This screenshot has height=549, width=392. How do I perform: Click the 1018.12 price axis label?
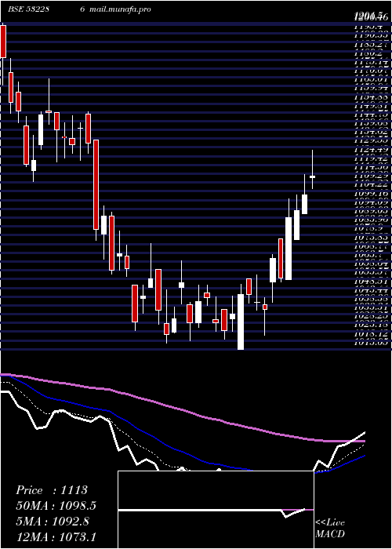(371, 334)
